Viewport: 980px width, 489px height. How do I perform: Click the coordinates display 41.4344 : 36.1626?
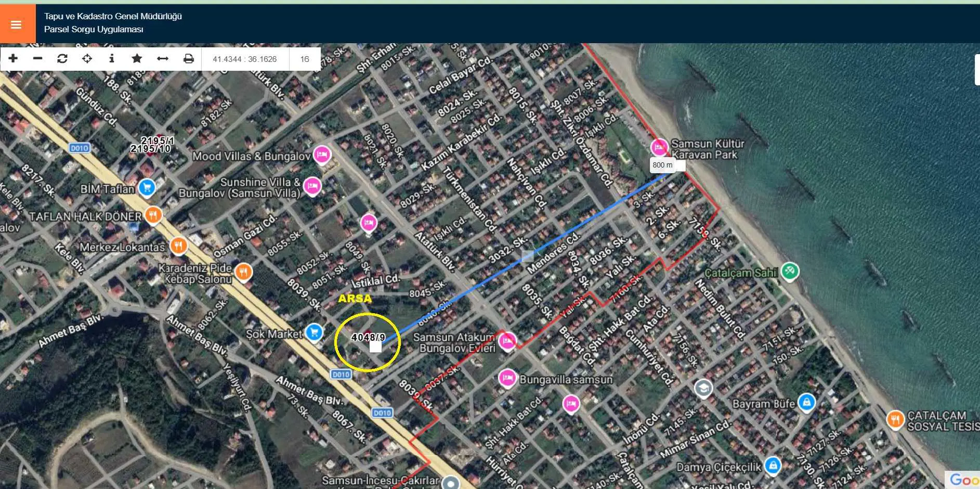pos(245,59)
